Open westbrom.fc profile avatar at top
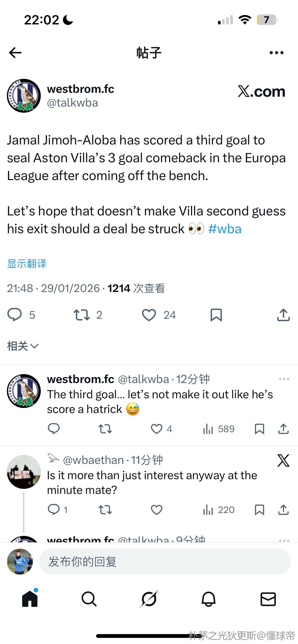The width and height of the screenshot is (298, 644). [24, 96]
